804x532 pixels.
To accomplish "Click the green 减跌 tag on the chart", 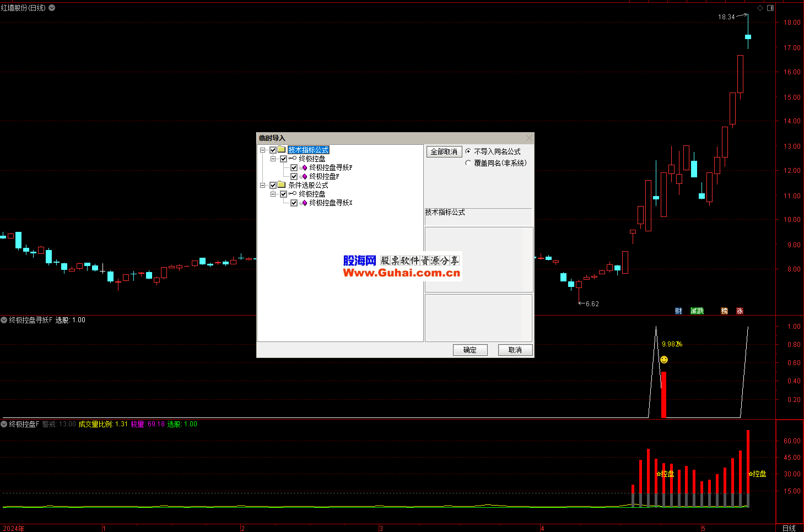I will coord(697,311).
